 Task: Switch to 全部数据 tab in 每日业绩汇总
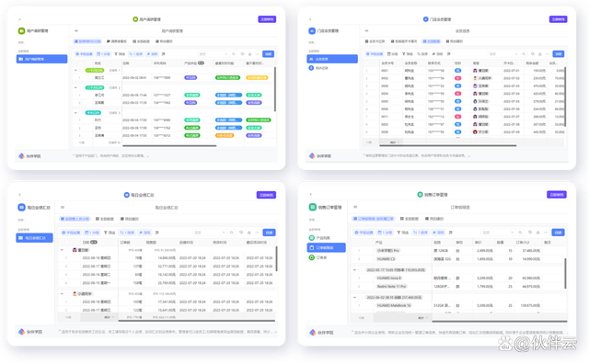click(105, 219)
